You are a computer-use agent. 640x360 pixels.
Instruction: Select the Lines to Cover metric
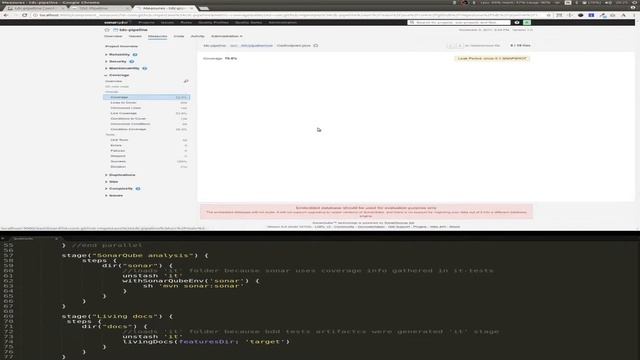(x=147, y=102)
